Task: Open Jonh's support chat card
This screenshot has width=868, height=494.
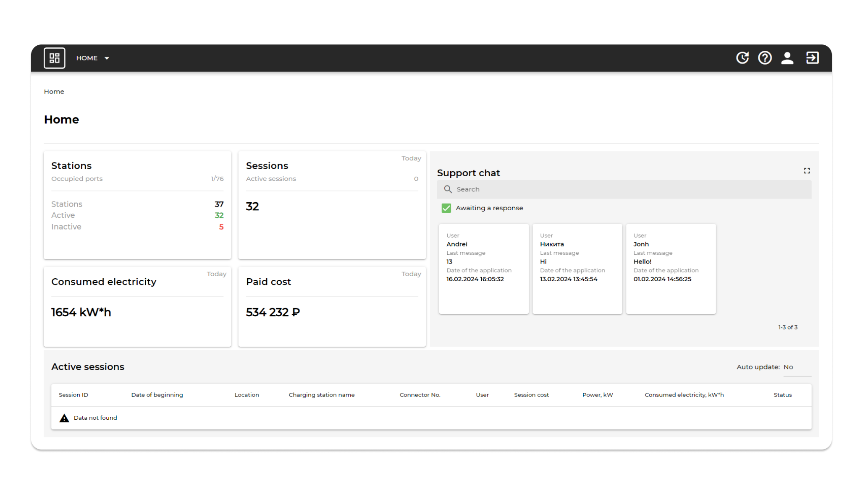Action: [671, 269]
